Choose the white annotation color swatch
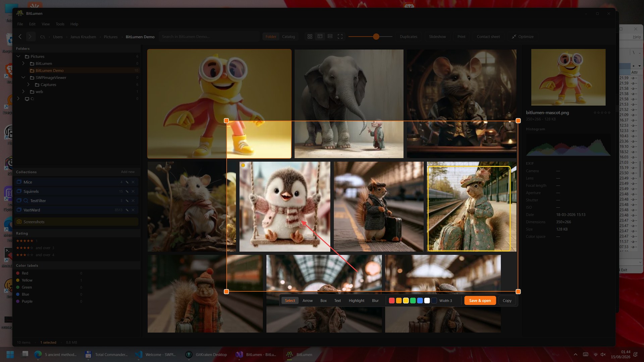644x362 pixels. coord(427,301)
